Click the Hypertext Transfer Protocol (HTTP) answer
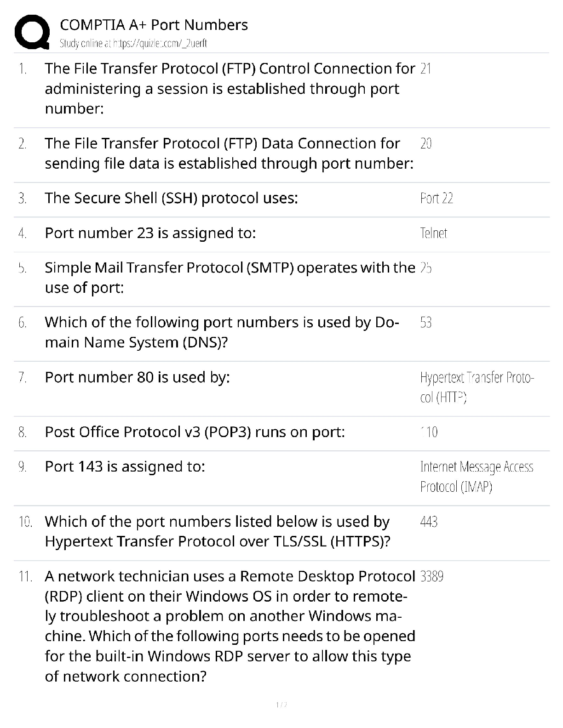Image resolution: width=563 pixels, height=728 pixels. [477, 387]
